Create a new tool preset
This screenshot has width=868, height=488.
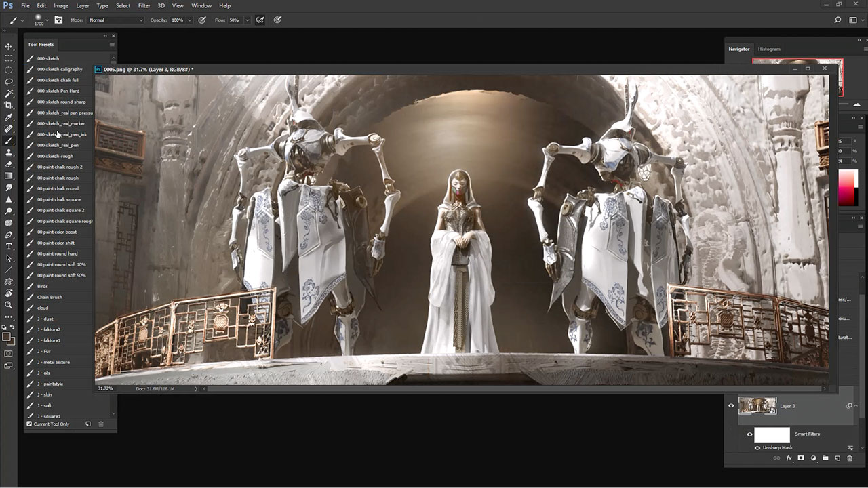(88, 424)
